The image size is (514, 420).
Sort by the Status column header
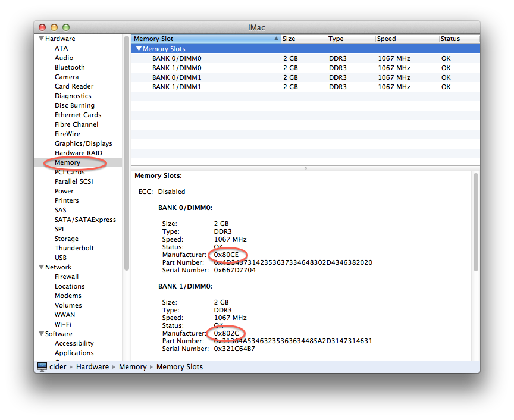point(460,39)
